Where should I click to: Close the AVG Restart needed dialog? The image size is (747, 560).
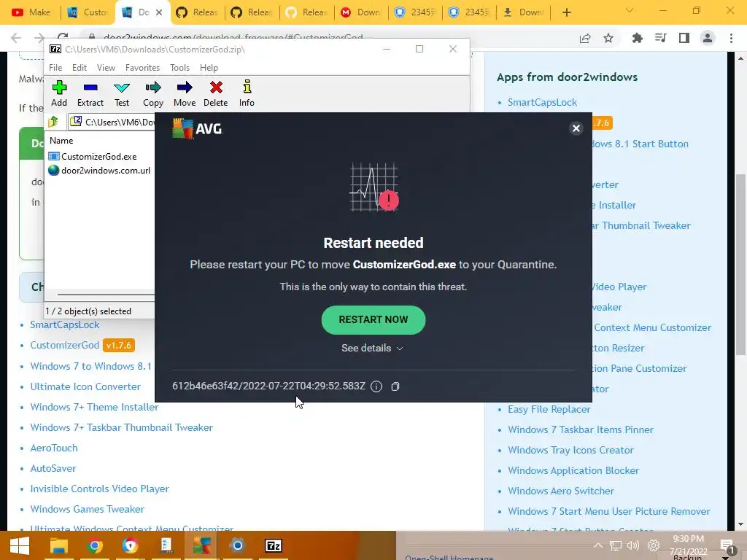[x=576, y=128]
